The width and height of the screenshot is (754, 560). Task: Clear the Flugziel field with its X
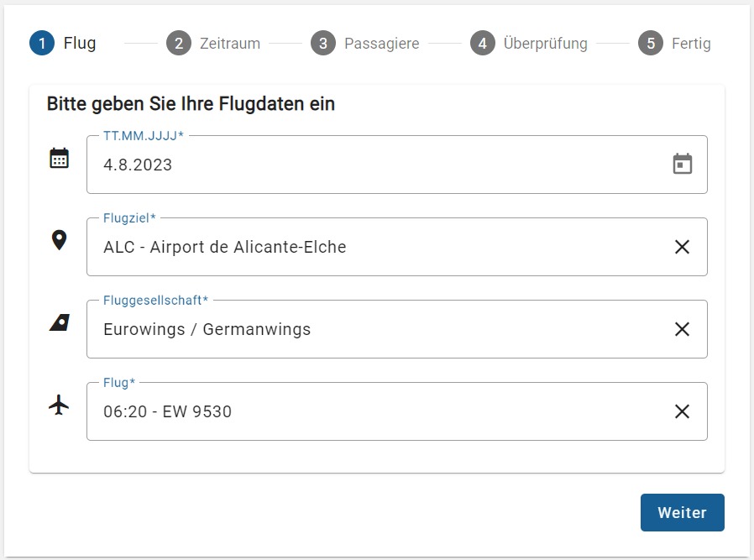point(682,247)
